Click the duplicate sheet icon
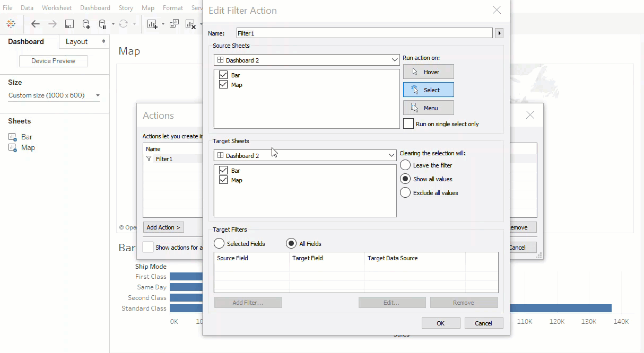 coord(175,24)
